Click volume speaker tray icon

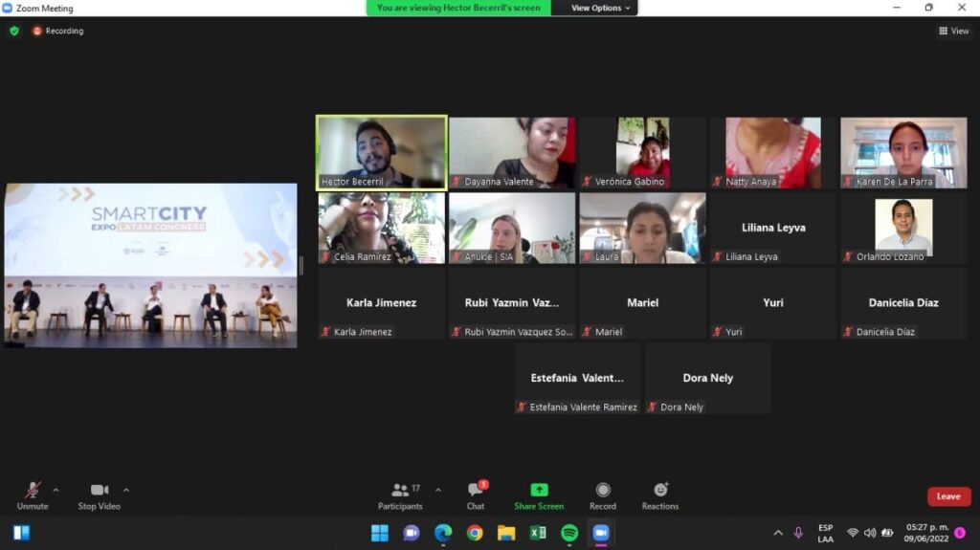[x=870, y=533]
